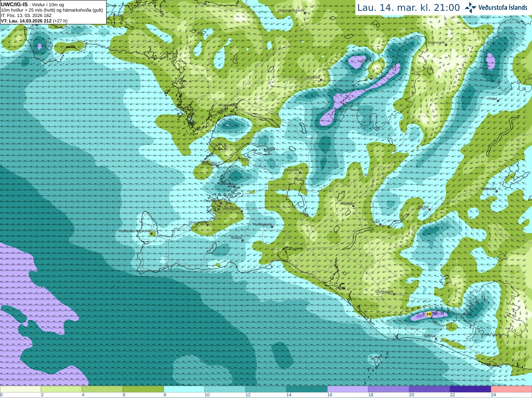Click the Húsafell station label
This screenshot has width=532, height=398.
(313, 77)
